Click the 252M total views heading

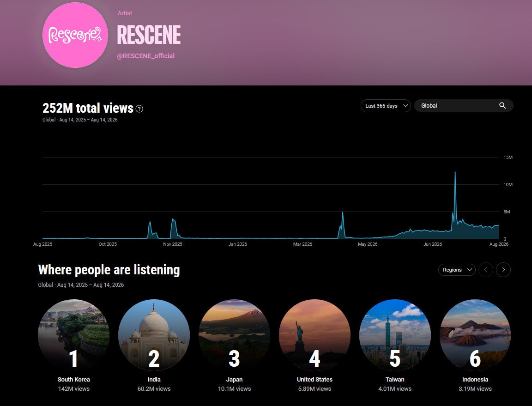point(88,108)
